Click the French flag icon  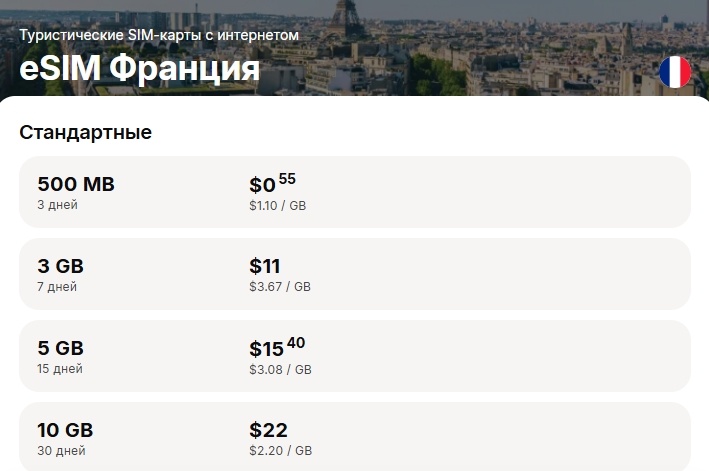tap(675, 72)
